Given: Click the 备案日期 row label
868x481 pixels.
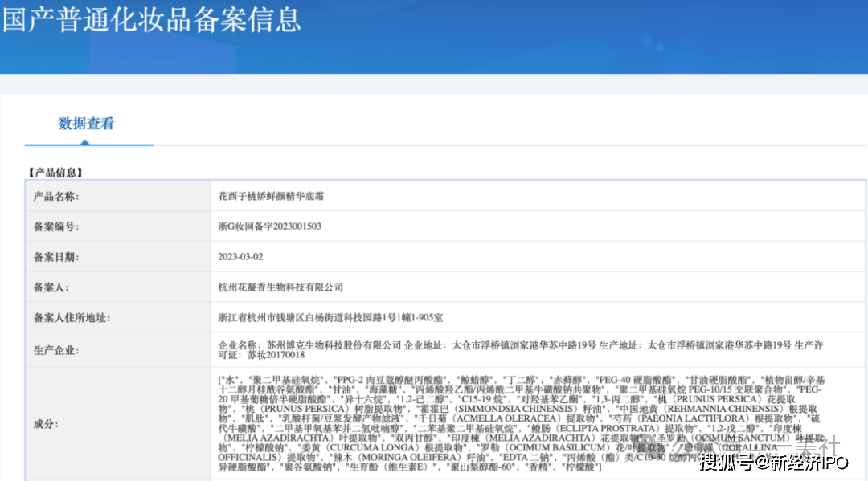Looking at the screenshot, I should [55, 257].
